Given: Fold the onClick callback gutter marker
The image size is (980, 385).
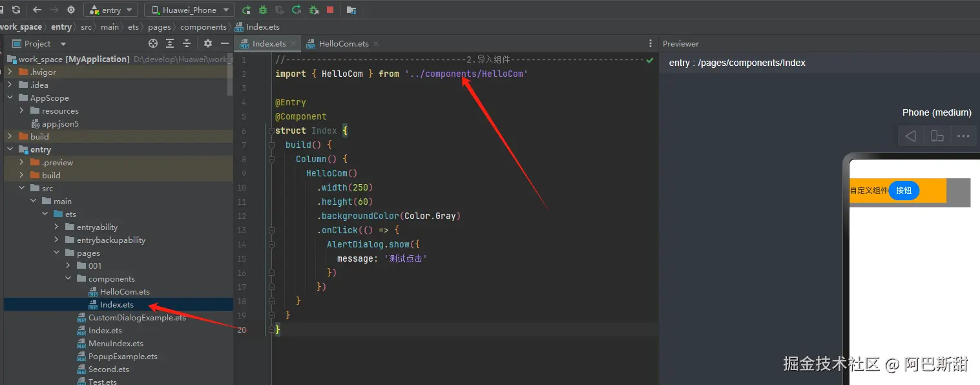Looking at the screenshot, I should [272, 230].
